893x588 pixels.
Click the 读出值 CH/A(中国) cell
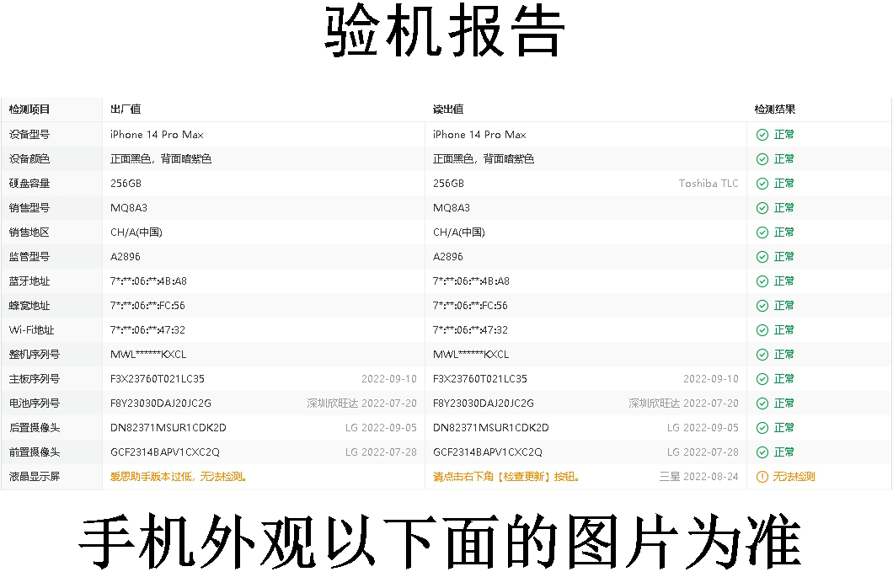(x=459, y=233)
